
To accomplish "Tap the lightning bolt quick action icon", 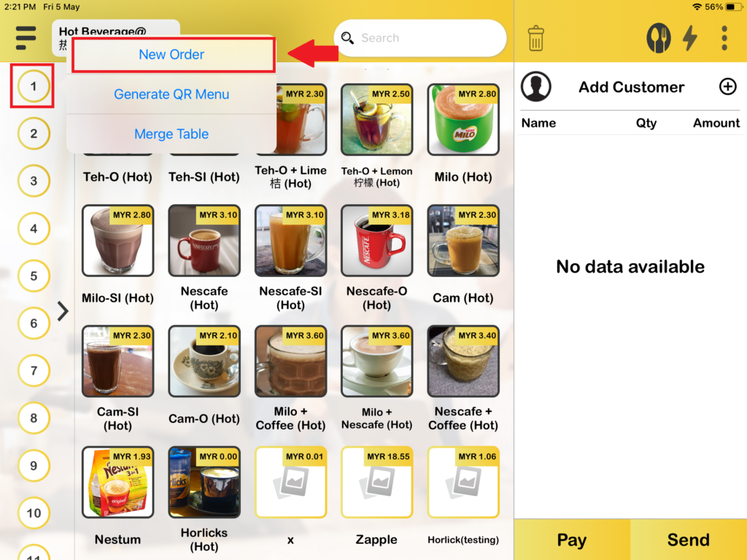I will tap(690, 38).
